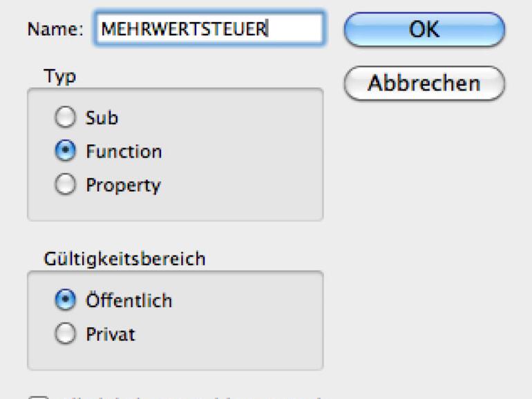Set scope to Privat
532x399 pixels.
pyautogui.click(x=64, y=335)
